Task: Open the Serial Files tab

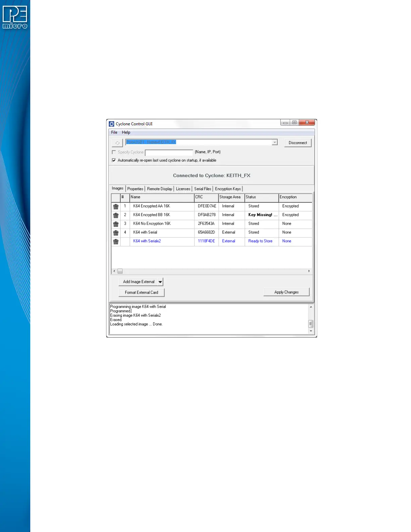Action: click(x=202, y=189)
